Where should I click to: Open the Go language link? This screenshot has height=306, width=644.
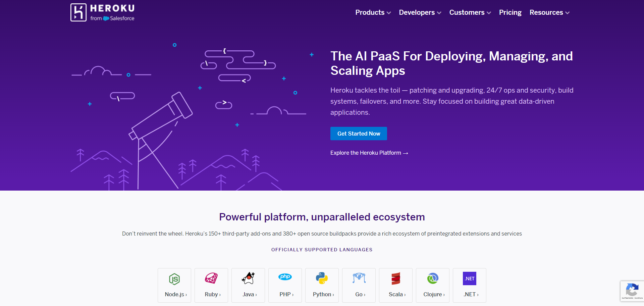click(x=359, y=285)
